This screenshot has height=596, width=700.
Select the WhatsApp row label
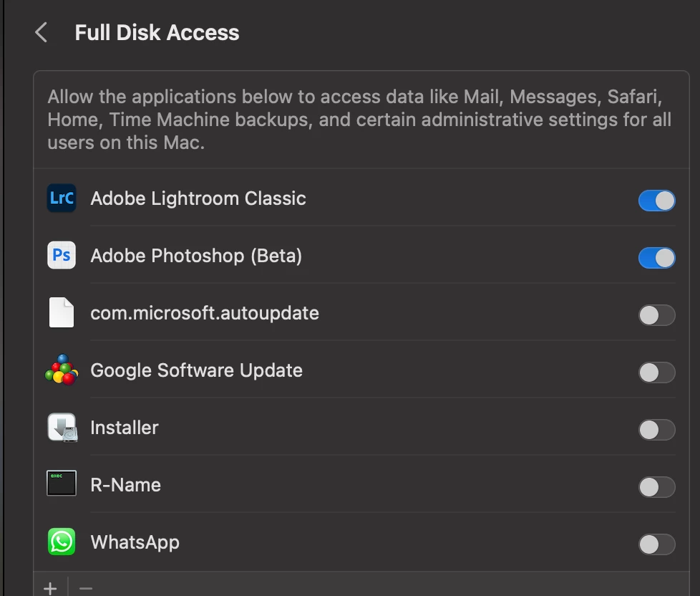click(135, 542)
